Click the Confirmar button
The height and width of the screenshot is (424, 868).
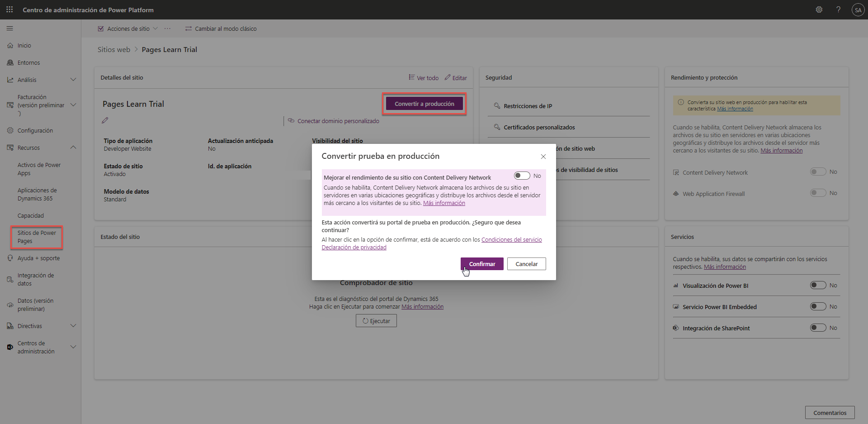click(x=482, y=264)
